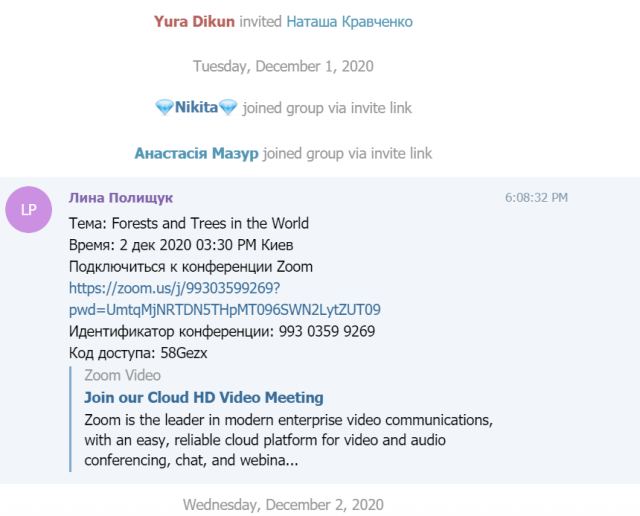
Task: Click the blue diamond emoji before Nikita
Action: (x=164, y=108)
